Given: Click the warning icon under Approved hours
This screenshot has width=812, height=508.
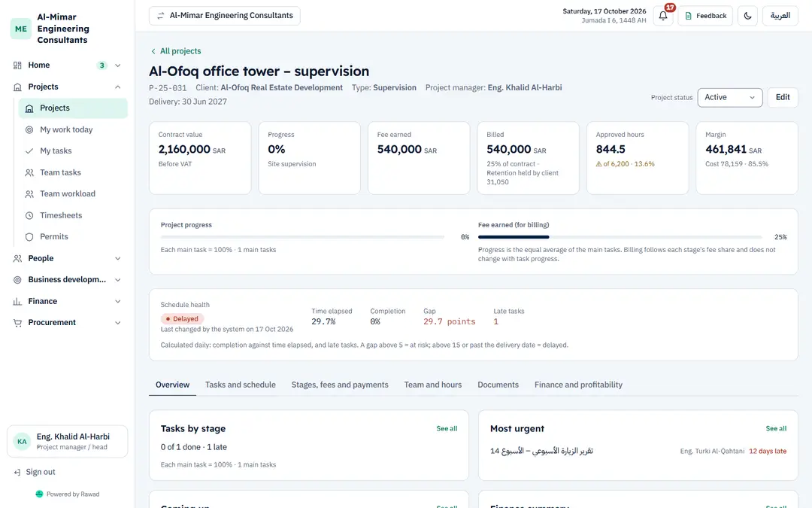Looking at the screenshot, I should tap(598, 164).
